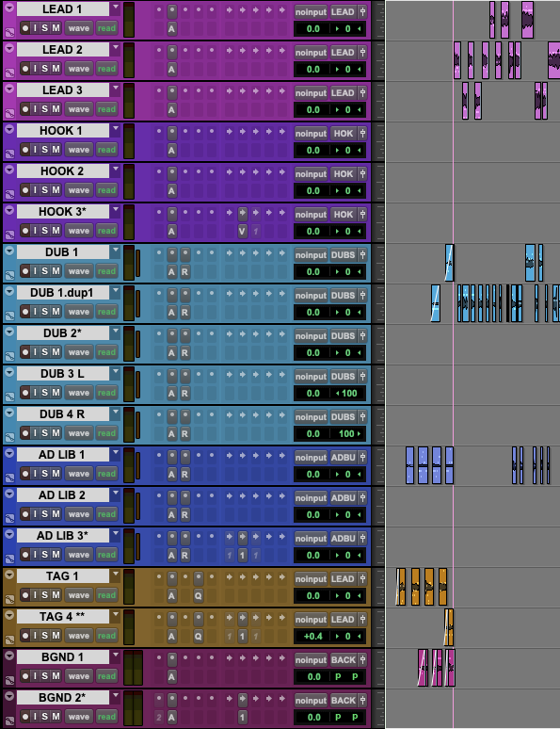Select DUBS output path on DUB 3 L
This screenshot has width=560, height=729.
[x=343, y=377]
